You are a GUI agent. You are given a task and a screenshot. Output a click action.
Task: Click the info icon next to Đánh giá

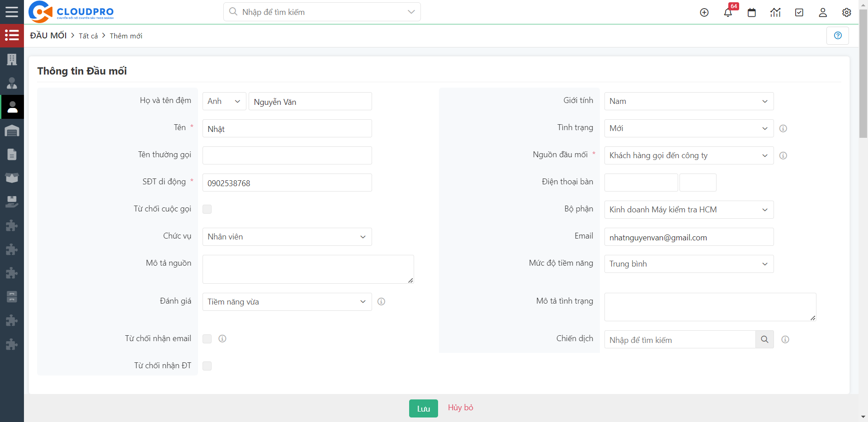click(382, 301)
